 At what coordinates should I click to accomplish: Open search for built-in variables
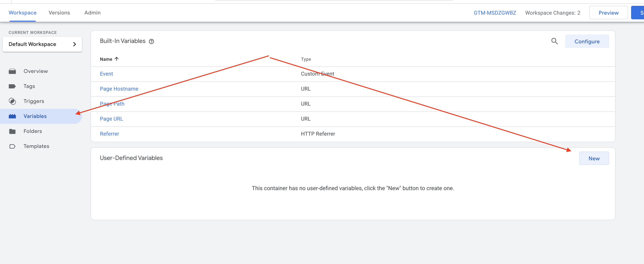point(554,41)
